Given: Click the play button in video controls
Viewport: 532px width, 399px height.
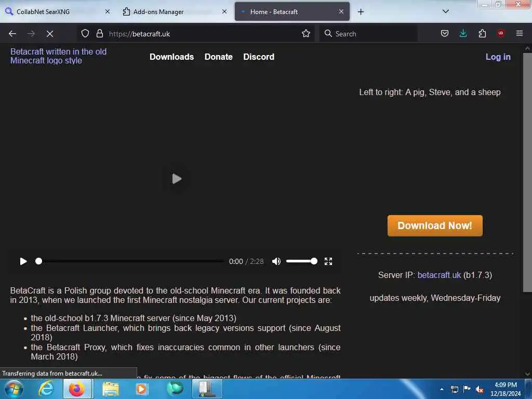Looking at the screenshot, I should tap(23, 261).
